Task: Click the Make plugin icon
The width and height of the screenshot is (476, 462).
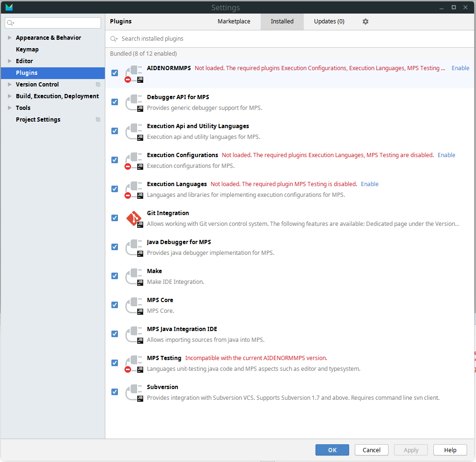Action: click(134, 276)
